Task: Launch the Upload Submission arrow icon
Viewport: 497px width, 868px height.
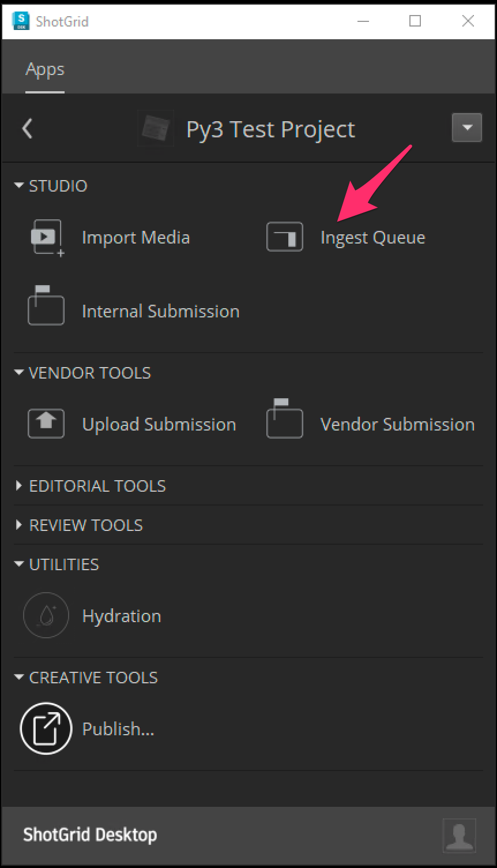Action: tap(46, 424)
